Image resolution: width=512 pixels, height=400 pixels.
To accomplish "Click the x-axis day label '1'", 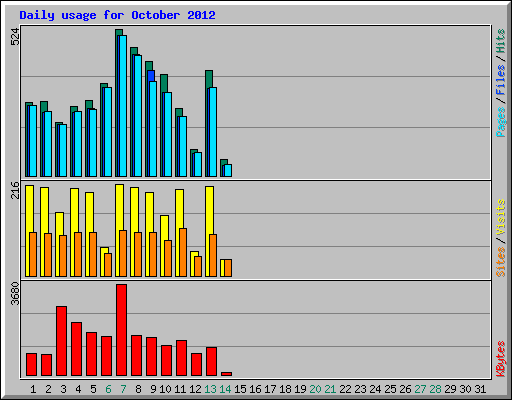I will pyautogui.click(x=33, y=389).
